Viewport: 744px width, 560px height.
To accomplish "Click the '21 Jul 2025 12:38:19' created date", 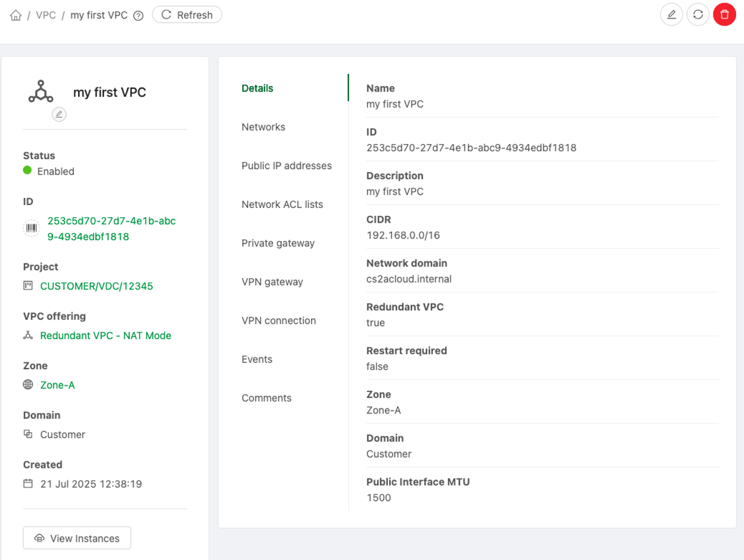I will (x=91, y=484).
